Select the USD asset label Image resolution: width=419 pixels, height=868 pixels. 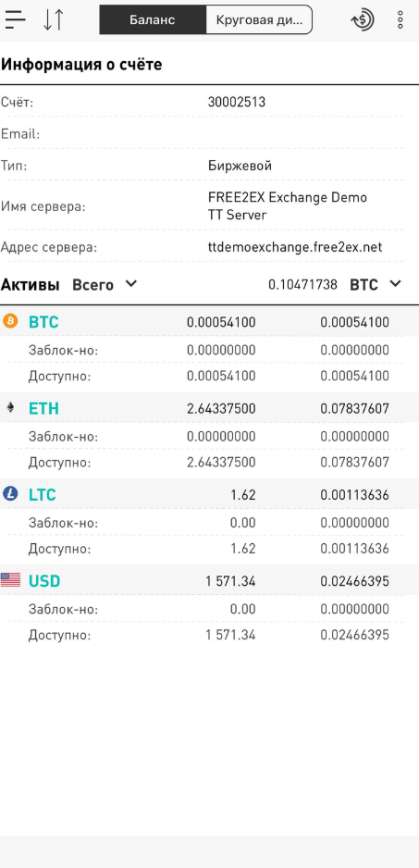click(x=44, y=581)
